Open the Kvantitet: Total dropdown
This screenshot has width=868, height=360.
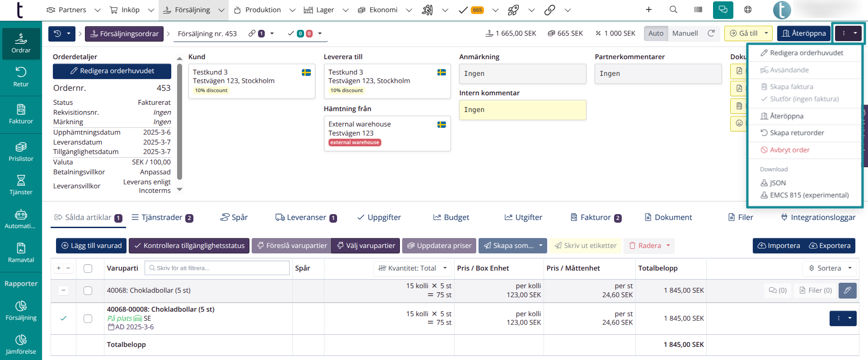(x=413, y=268)
